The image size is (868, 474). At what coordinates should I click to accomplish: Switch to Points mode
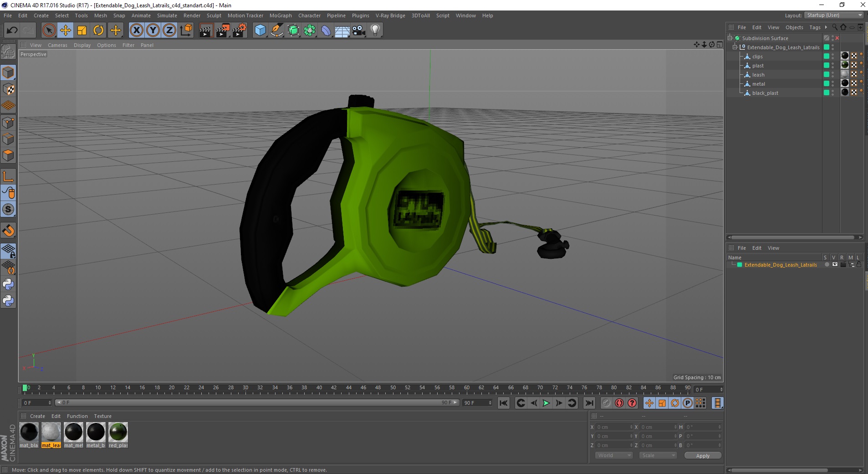pyautogui.click(x=8, y=123)
